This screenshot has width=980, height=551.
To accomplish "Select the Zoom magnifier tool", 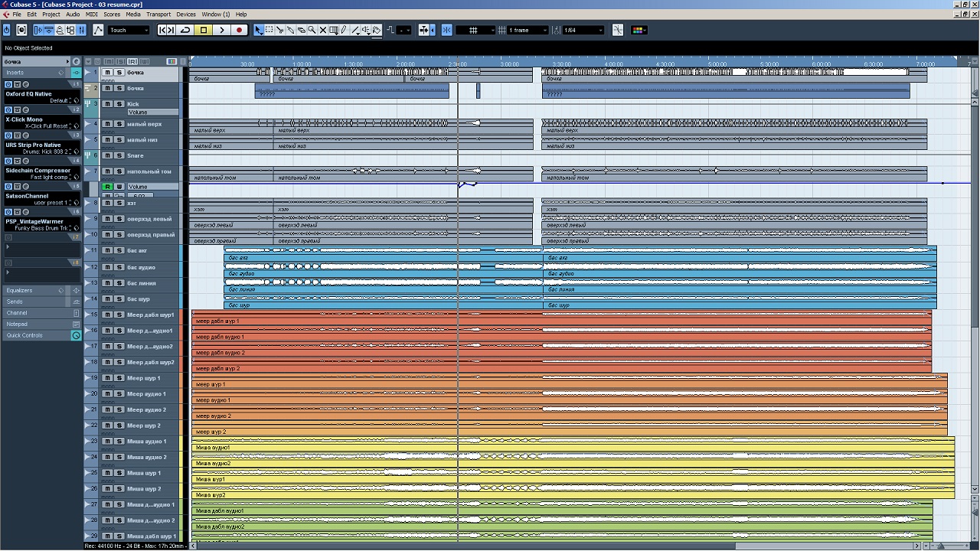I will pos(312,30).
